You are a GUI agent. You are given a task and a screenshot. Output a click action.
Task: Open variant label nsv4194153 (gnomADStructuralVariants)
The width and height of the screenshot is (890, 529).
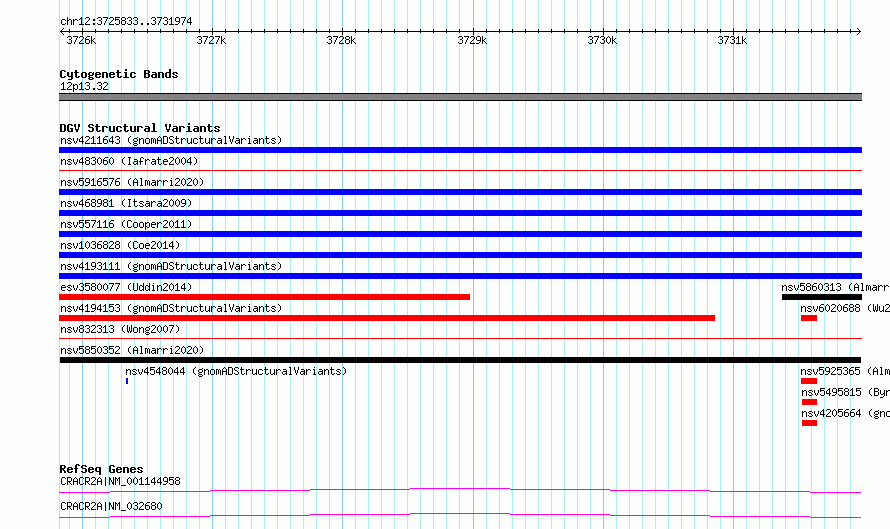(x=171, y=308)
